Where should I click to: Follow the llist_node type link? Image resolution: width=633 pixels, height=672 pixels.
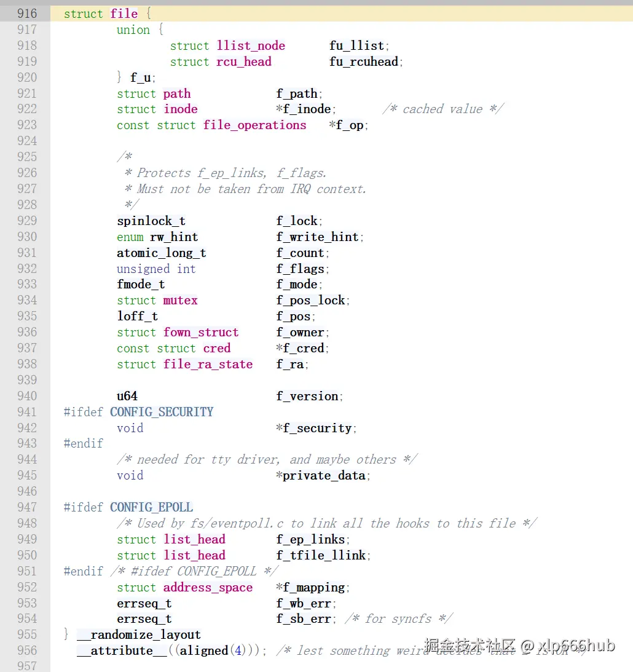point(250,45)
